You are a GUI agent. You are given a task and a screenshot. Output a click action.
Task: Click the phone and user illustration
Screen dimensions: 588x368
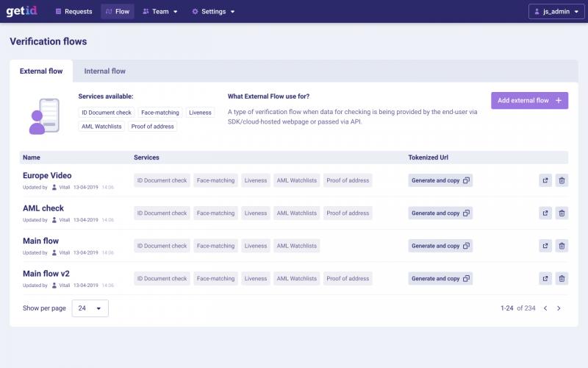[44, 116]
